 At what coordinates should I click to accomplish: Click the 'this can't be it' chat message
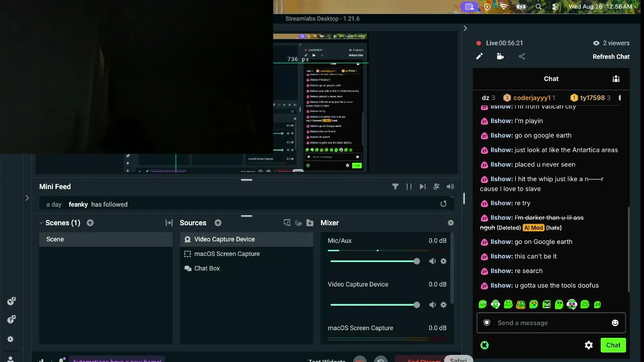pyautogui.click(x=535, y=256)
